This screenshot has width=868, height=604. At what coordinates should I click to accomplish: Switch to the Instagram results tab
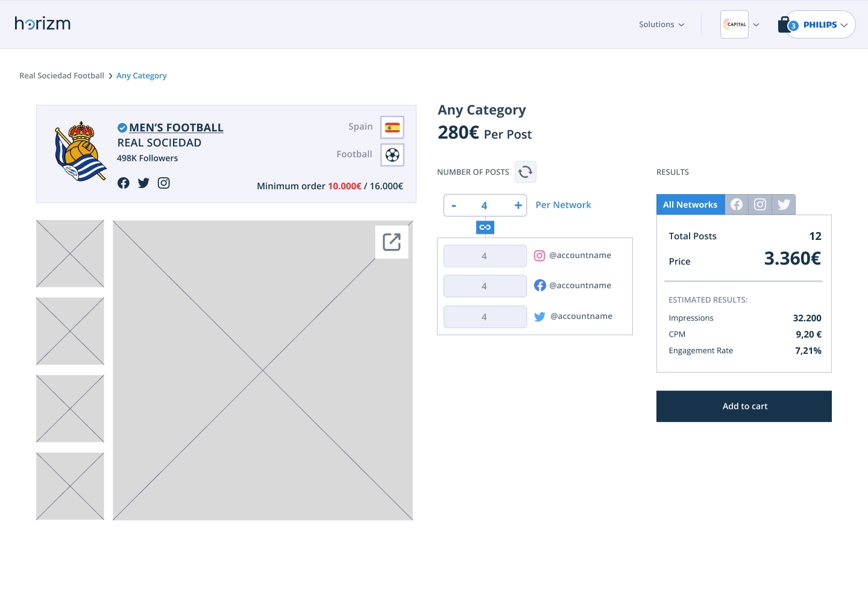(760, 205)
